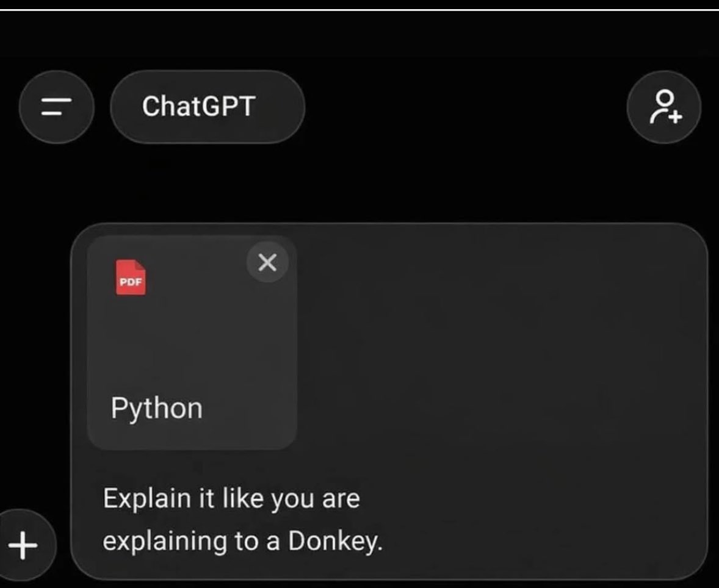Open the Python PDF attachment card
The height and width of the screenshot is (588, 719).
(192, 342)
